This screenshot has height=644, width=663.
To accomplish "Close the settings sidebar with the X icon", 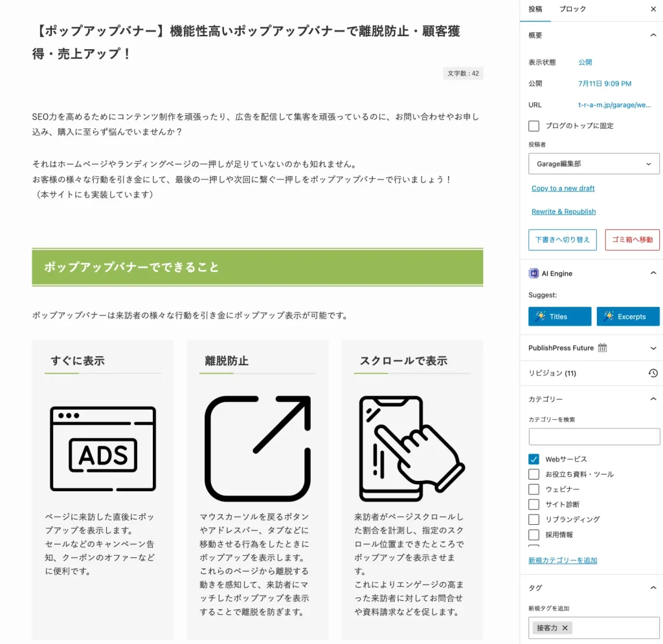I will 653,9.
